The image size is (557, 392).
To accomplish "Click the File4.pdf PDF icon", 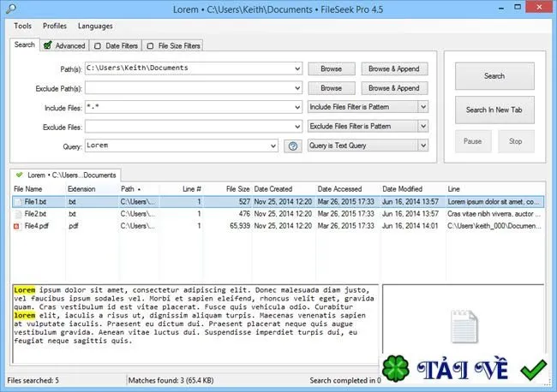I will click(x=16, y=226).
